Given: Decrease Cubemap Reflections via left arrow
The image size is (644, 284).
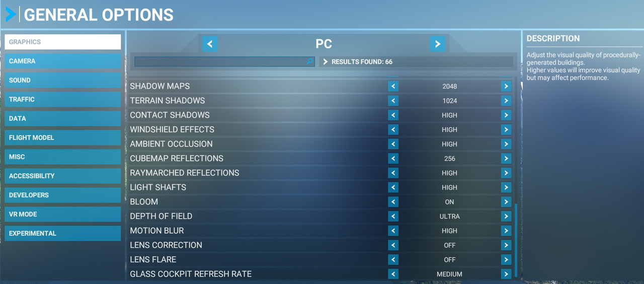Looking at the screenshot, I should tap(393, 159).
